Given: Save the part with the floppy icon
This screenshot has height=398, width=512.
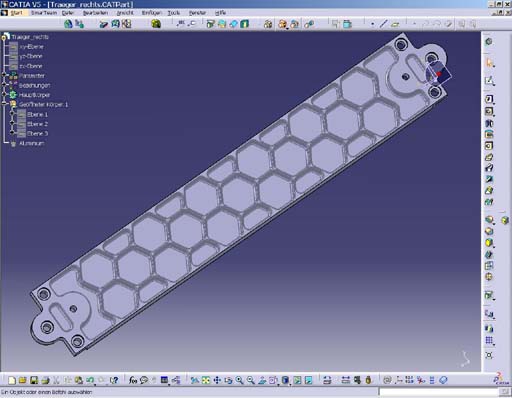Looking at the screenshot, I should point(34,380).
